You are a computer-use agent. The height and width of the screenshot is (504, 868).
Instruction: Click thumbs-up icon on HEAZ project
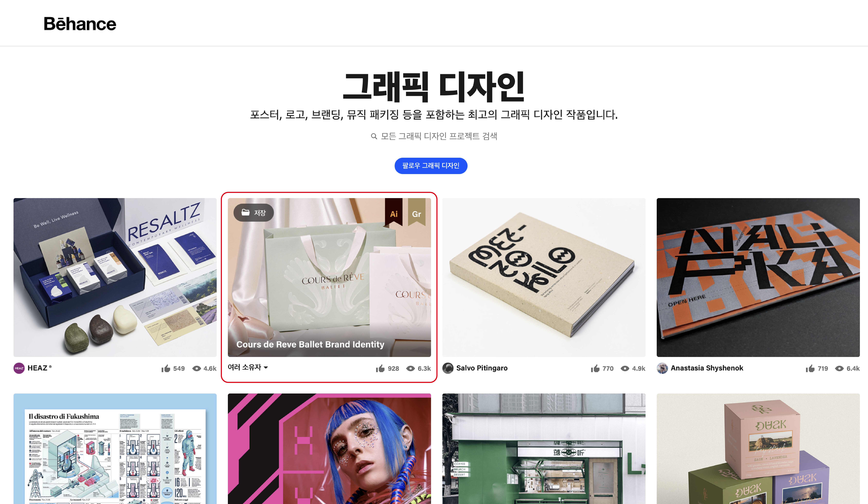click(x=166, y=368)
